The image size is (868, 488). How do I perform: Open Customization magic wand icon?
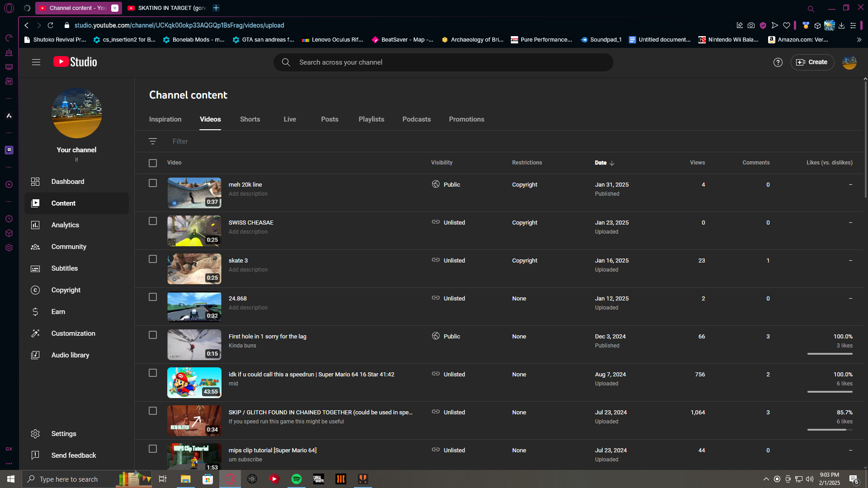coord(35,333)
